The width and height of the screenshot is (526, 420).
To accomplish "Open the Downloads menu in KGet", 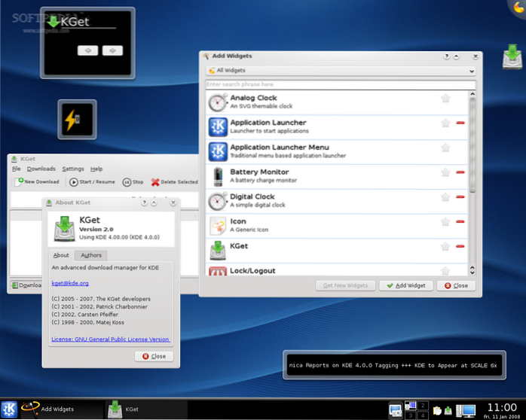I will coord(41,169).
